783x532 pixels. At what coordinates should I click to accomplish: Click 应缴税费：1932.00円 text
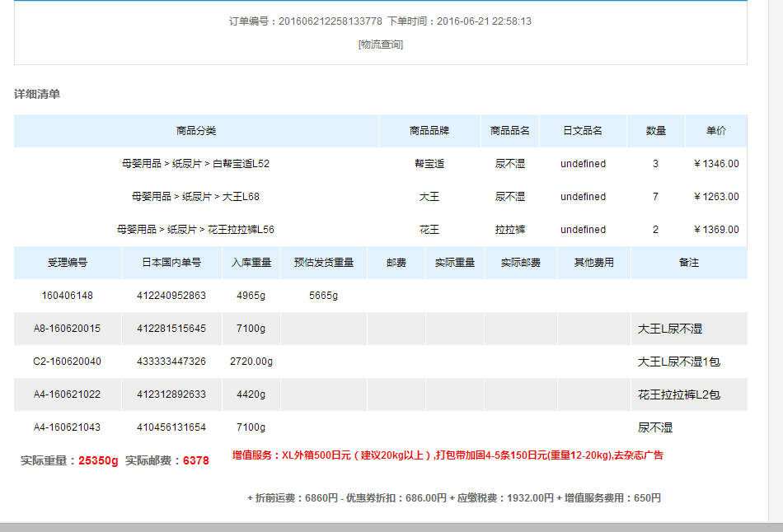(505, 498)
